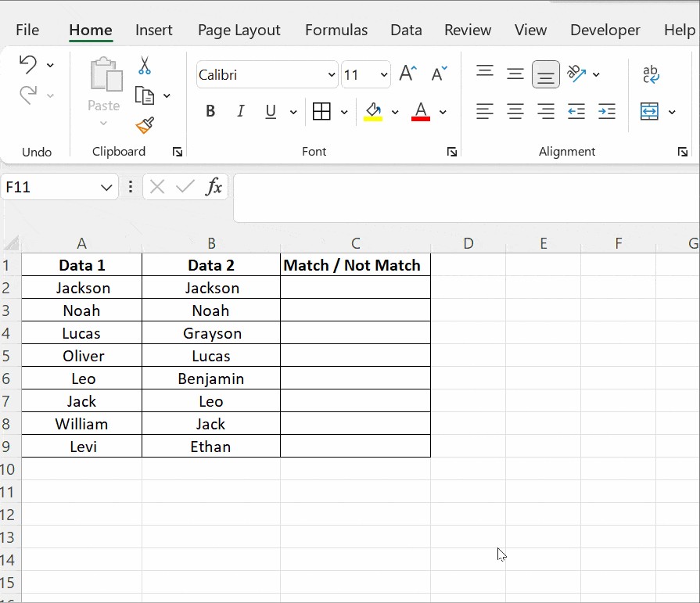Toggle Italic formatting
Viewport: 700px width, 603px height.
[x=241, y=111]
